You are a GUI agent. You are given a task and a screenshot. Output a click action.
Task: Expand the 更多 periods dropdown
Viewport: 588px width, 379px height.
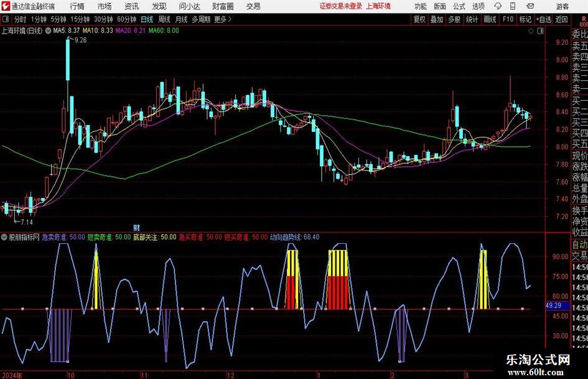223,19
